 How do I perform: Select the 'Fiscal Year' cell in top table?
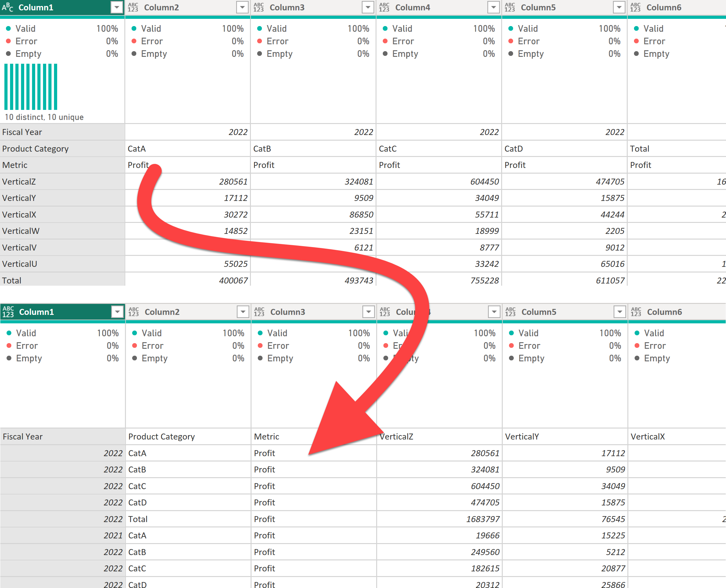(62, 132)
